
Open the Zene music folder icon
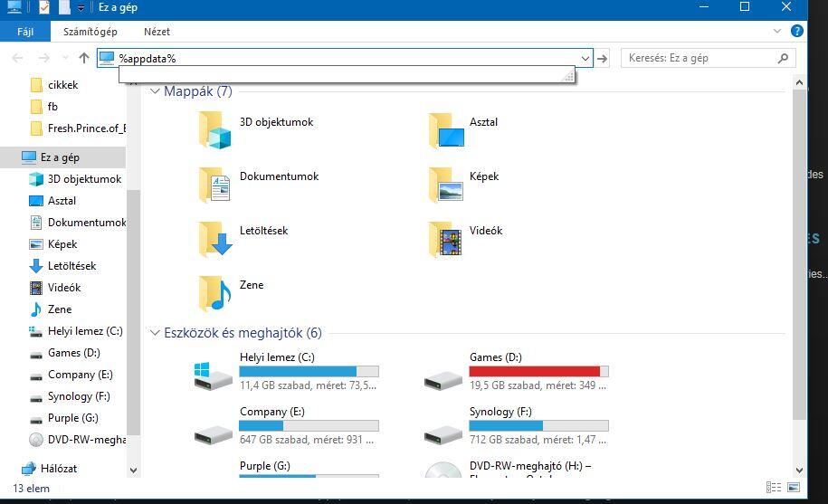click(x=214, y=293)
